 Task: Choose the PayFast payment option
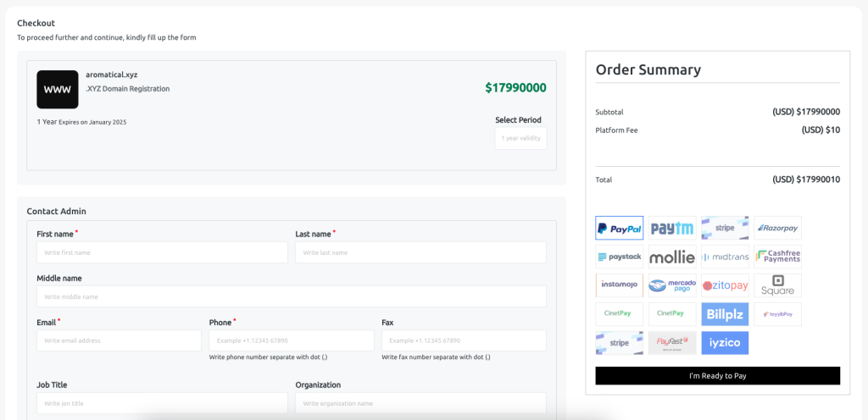pos(672,343)
